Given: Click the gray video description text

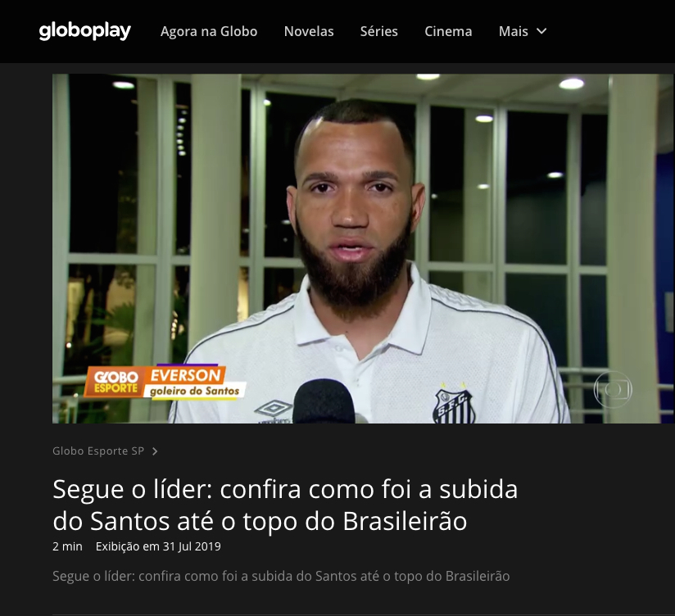Looking at the screenshot, I should 281,576.
